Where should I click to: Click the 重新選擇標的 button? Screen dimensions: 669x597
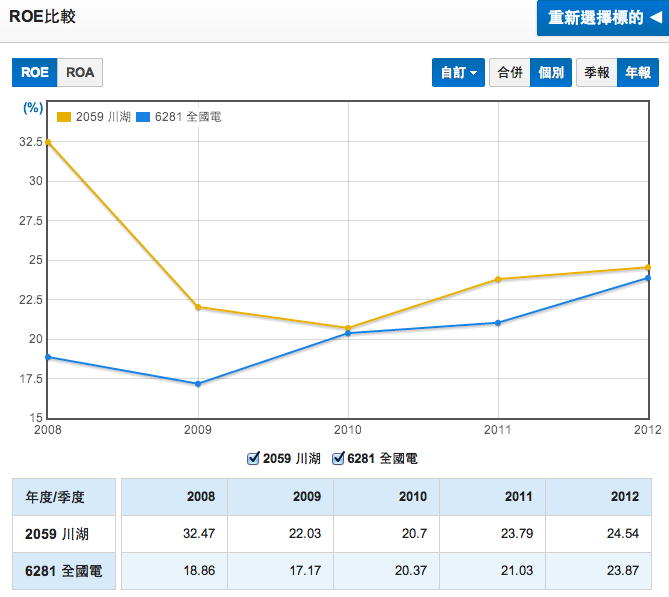click(x=602, y=18)
